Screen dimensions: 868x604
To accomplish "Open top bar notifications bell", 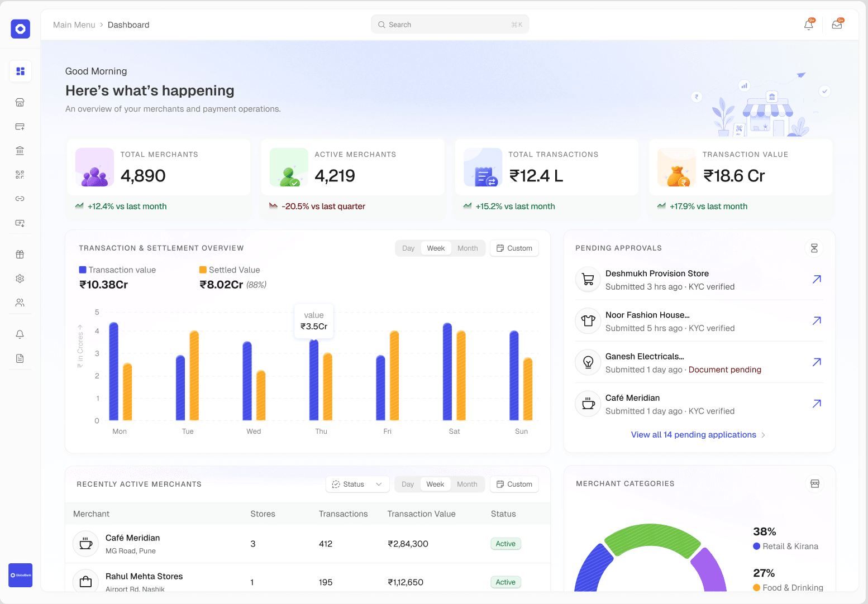I will click(x=809, y=25).
